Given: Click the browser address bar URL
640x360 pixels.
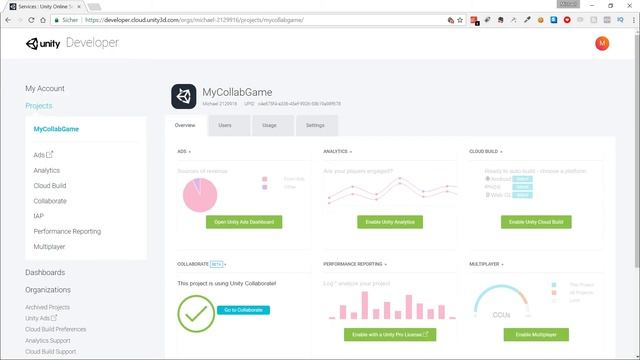Looking at the screenshot, I should (x=194, y=20).
